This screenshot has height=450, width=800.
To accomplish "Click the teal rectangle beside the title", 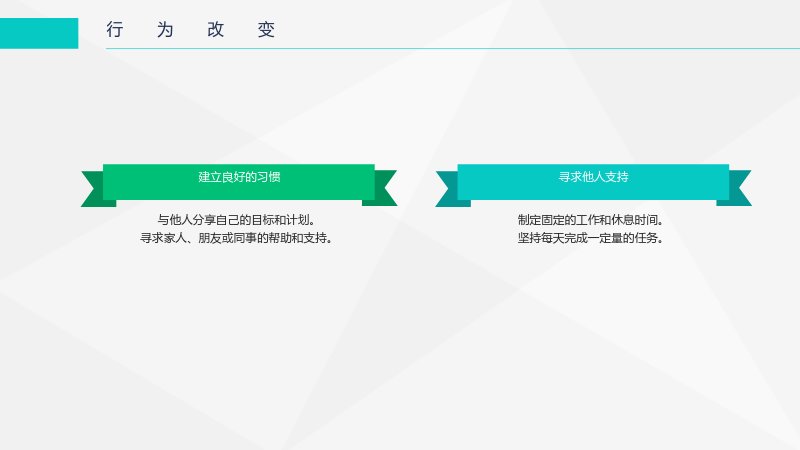I will coord(39,33).
